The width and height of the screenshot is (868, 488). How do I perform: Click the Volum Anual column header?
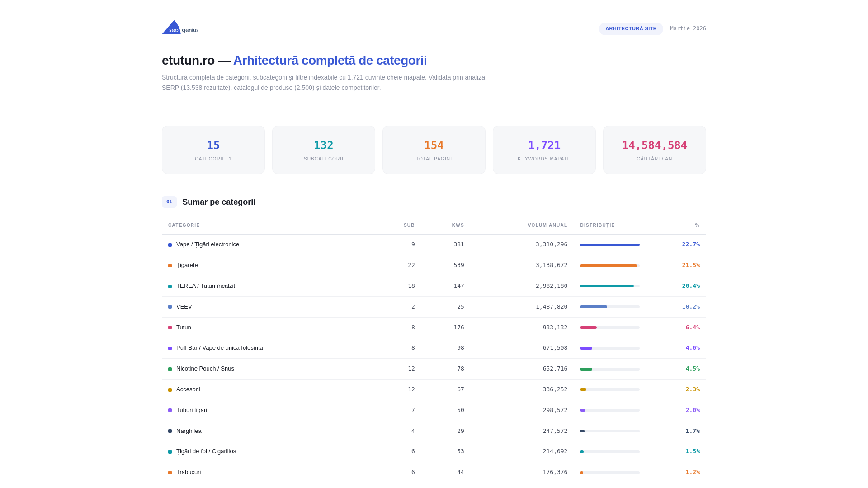point(547,225)
